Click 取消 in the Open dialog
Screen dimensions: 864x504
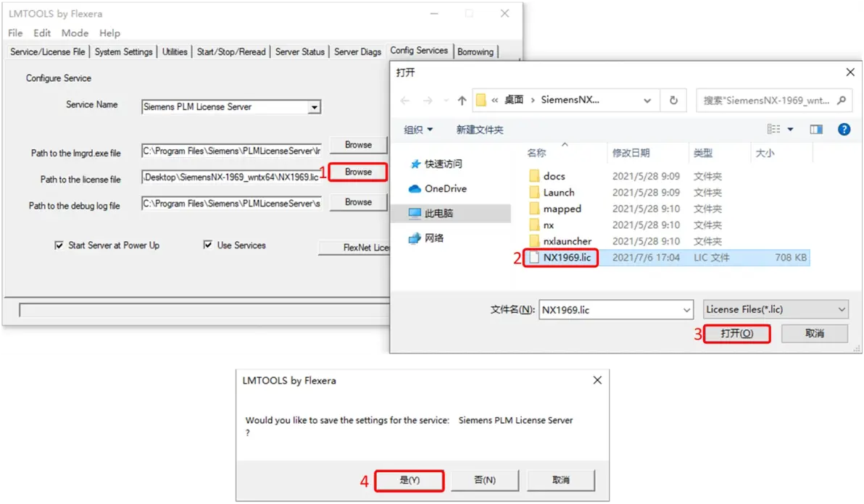pos(815,333)
